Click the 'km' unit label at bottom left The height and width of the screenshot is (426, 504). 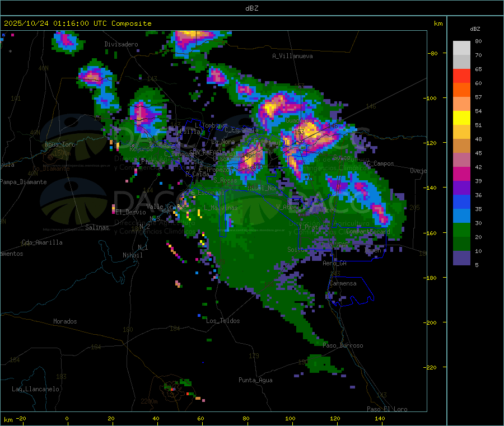point(8,420)
